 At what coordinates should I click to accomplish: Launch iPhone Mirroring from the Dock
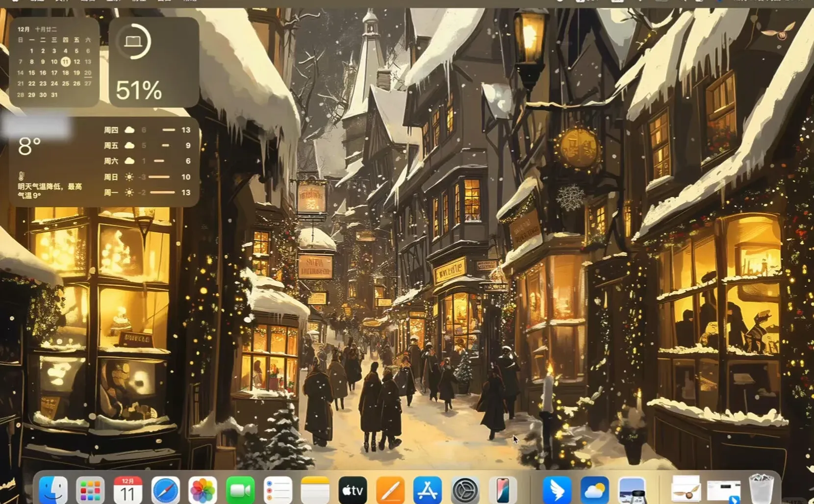pyautogui.click(x=503, y=490)
